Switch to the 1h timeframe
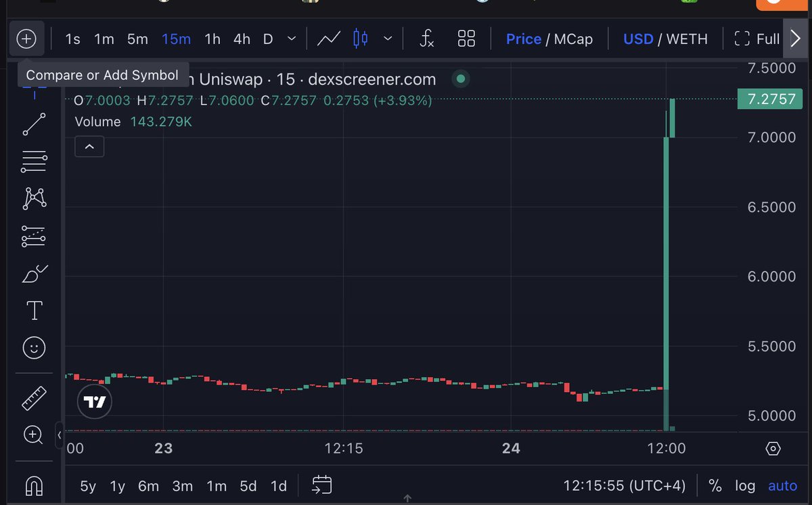The image size is (812, 505). (x=212, y=39)
